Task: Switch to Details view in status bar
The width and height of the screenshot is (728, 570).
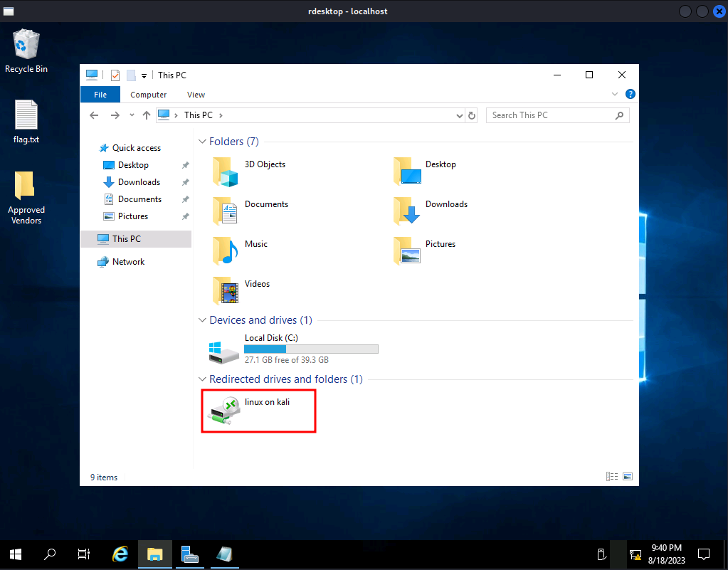Action: (x=612, y=477)
